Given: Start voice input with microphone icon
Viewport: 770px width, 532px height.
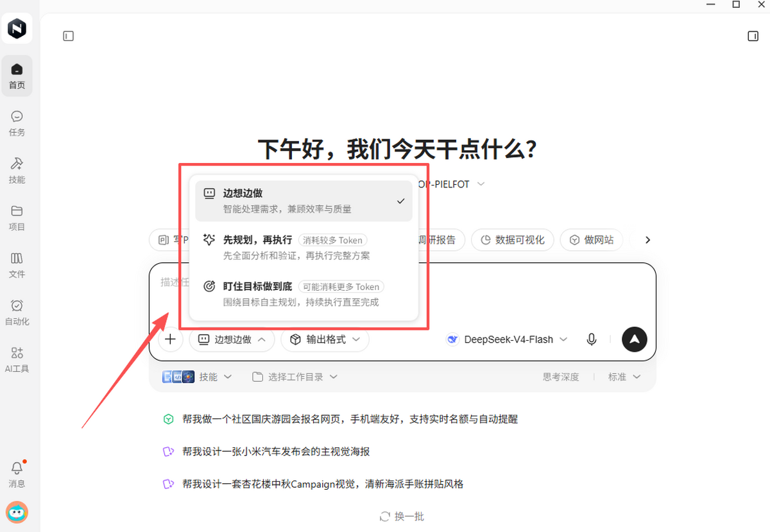Looking at the screenshot, I should (x=592, y=339).
